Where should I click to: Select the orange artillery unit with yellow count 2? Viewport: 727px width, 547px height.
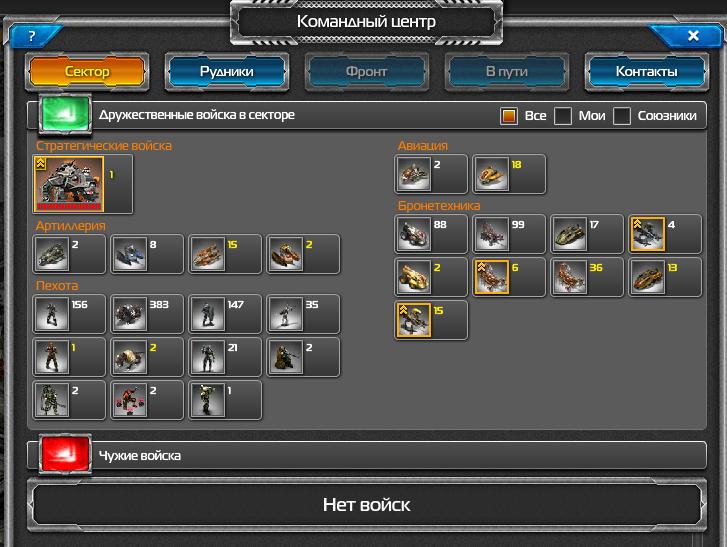point(303,254)
